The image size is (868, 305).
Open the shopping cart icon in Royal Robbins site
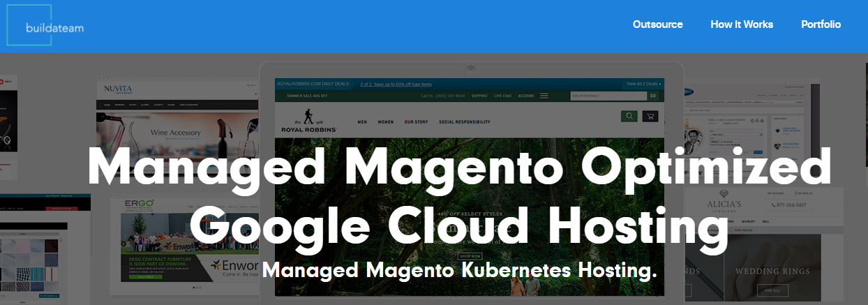point(650,116)
